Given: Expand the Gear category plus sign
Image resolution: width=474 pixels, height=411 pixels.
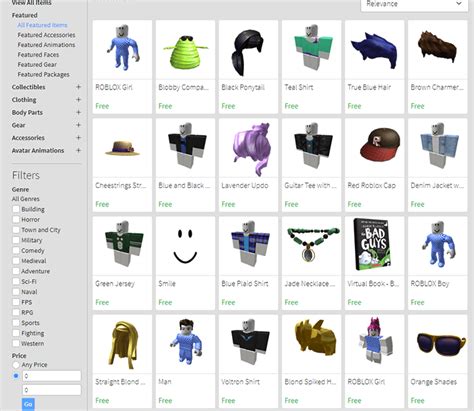Looking at the screenshot, I should (78, 125).
